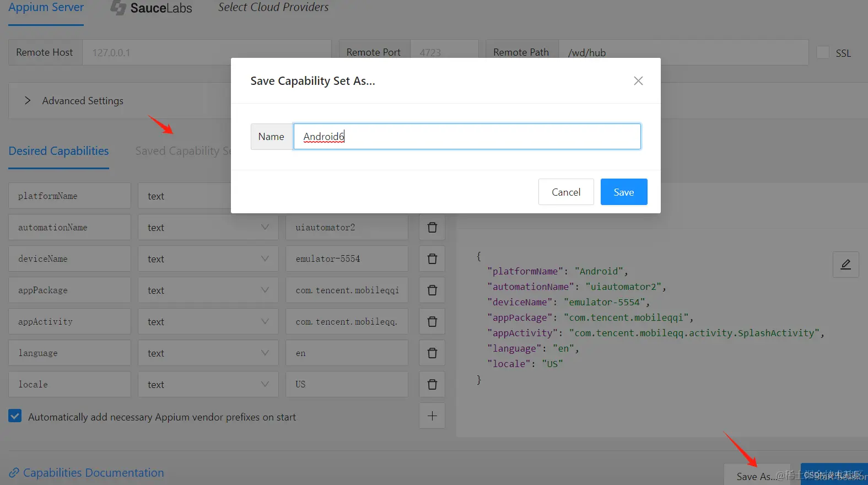Click the "deviceName" JSON line

point(568,302)
